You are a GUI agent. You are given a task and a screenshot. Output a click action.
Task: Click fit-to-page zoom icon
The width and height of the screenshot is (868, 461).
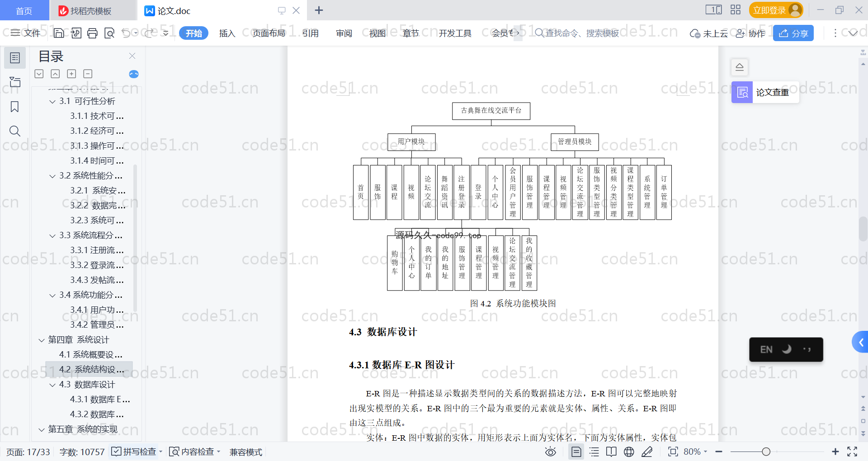pos(673,452)
